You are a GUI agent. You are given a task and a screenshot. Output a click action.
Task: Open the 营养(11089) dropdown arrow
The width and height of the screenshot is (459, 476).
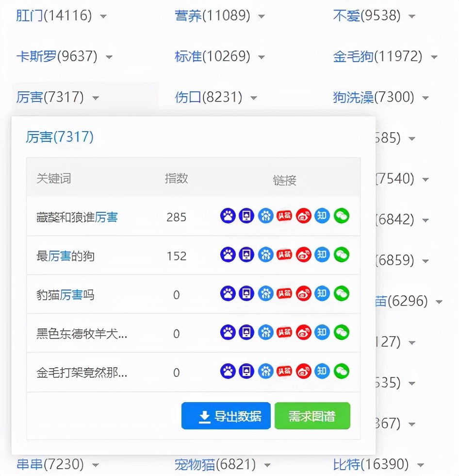(x=262, y=16)
